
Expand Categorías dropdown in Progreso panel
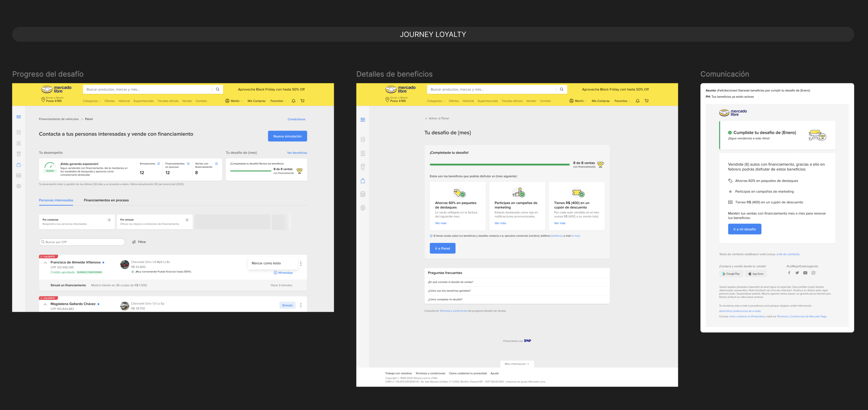[92, 101]
